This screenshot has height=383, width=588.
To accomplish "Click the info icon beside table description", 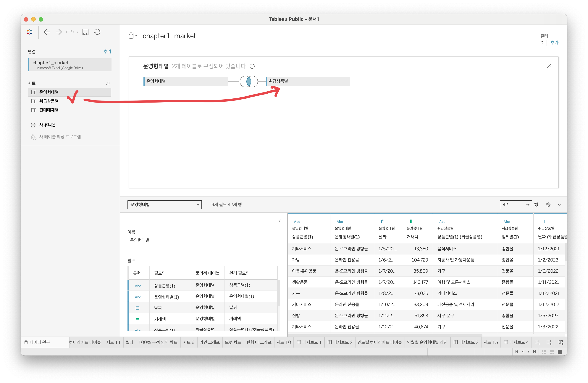I will (252, 66).
